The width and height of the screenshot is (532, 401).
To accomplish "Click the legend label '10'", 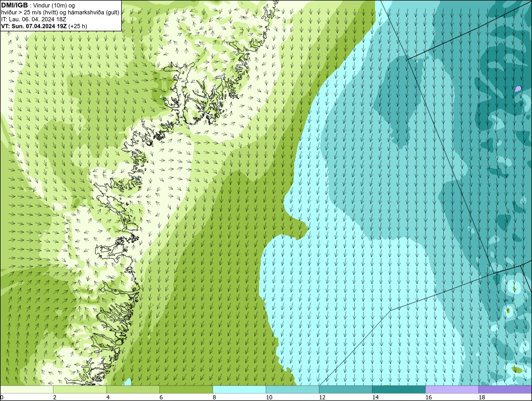I will tap(269, 397).
